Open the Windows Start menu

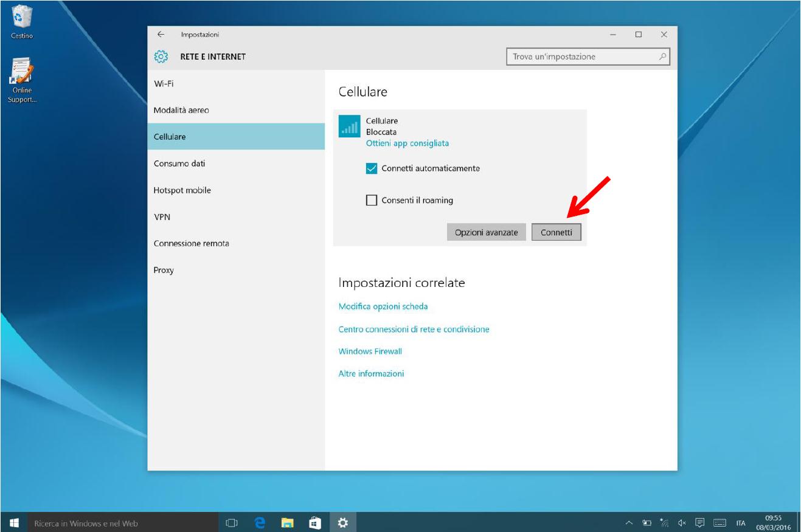pos(13,522)
